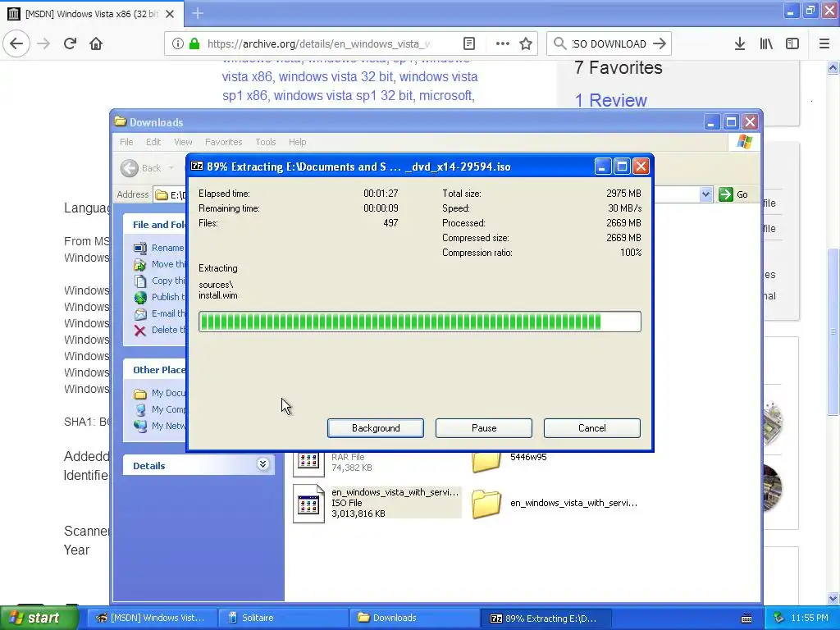Click Publish to web globe icon
The height and width of the screenshot is (630, 840).
click(x=139, y=297)
